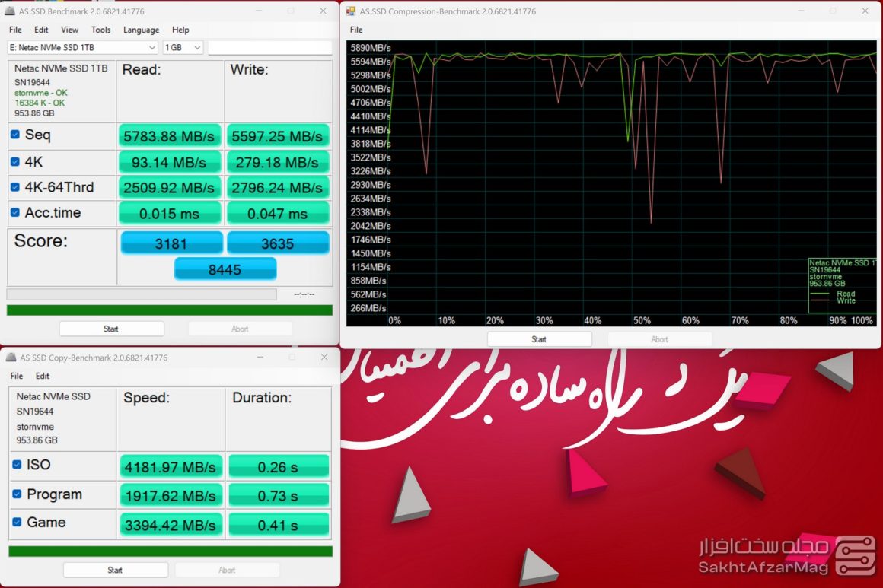
Task: Click the Compression-Benchmark window title icon
Action: tap(350, 11)
